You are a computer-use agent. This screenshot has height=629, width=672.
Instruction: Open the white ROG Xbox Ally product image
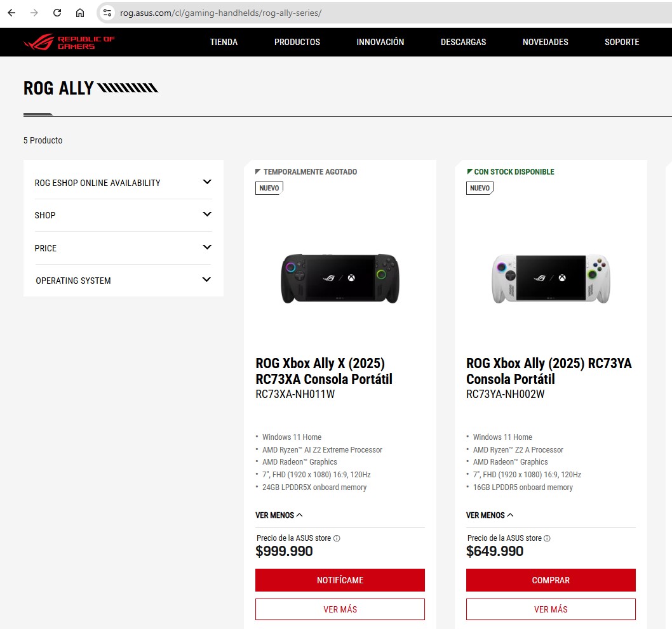[551, 278]
